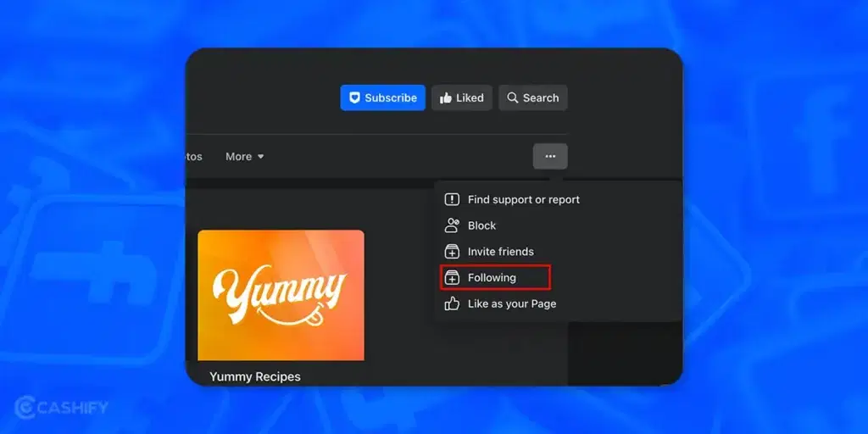Click the Invite friends plus icon
This screenshot has height=434, width=868.
(453, 252)
